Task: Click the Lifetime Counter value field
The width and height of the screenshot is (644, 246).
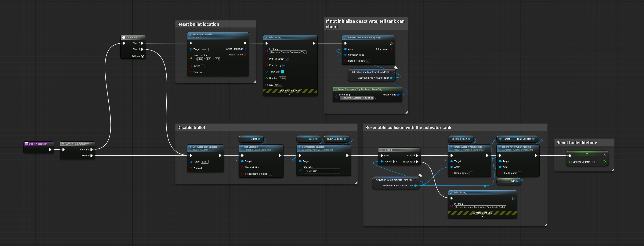Action: [593, 162]
